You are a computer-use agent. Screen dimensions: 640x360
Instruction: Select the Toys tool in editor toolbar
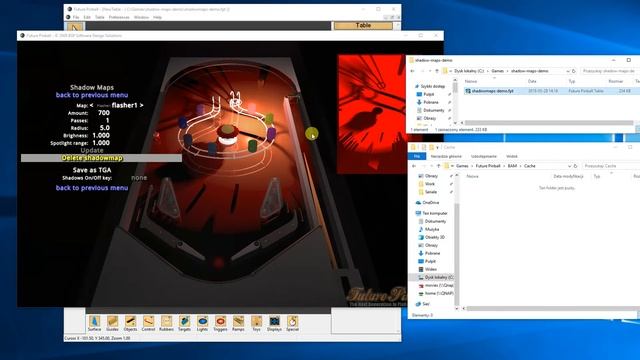[256, 323]
